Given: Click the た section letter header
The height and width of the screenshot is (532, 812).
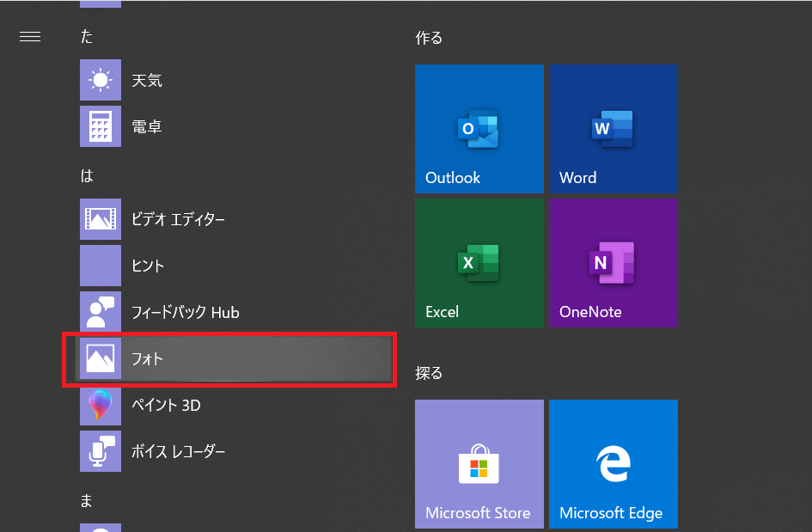Looking at the screenshot, I should click(x=87, y=37).
